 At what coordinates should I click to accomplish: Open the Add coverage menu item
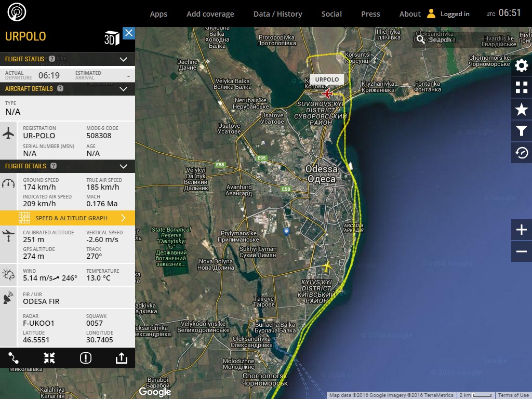(210, 14)
